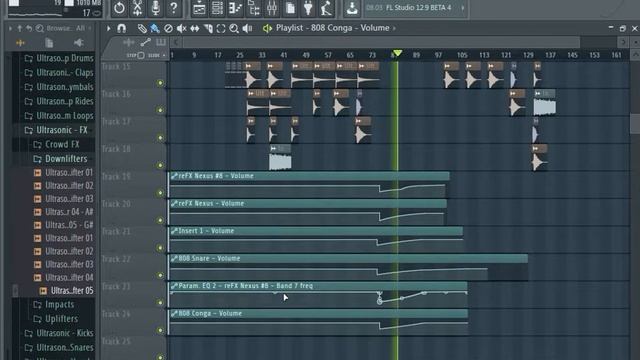Click the yellow playhead marker on the ruler
The image size is (640, 360).
click(x=397, y=53)
